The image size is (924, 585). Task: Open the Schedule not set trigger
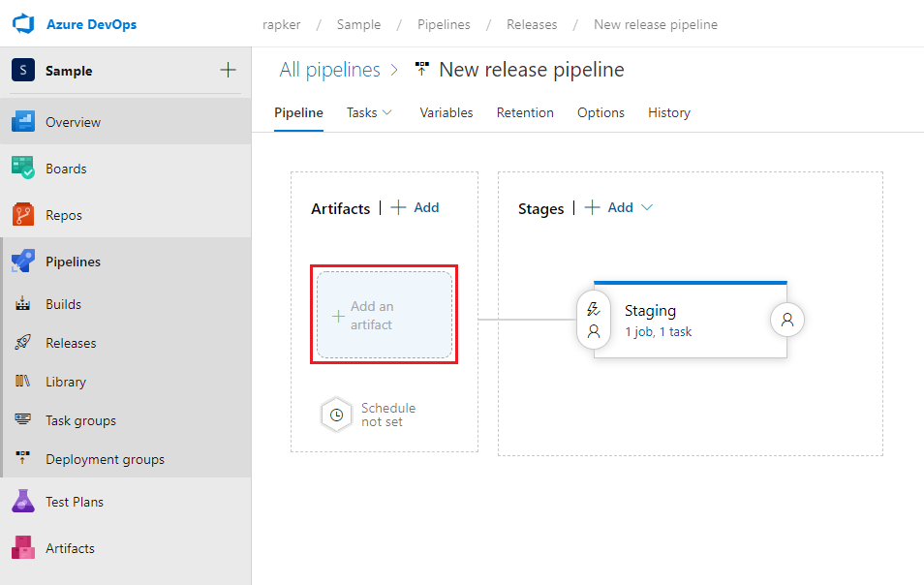point(387,415)
